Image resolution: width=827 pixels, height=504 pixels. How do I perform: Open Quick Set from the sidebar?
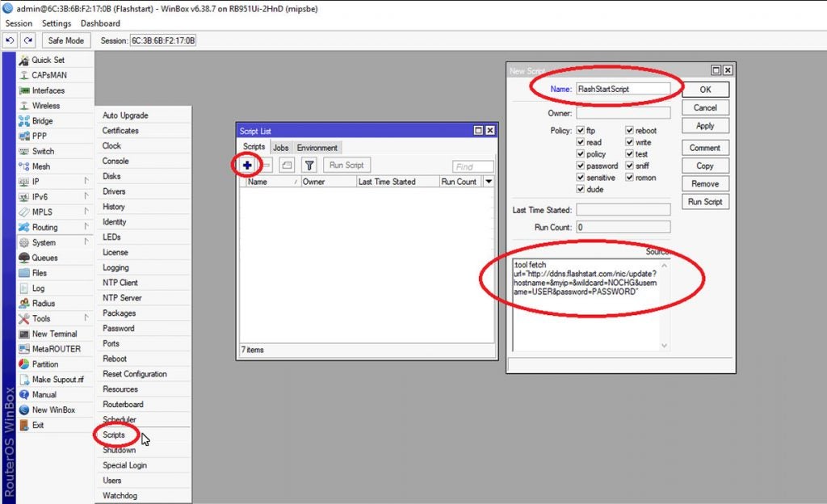[x=48, y=60]
